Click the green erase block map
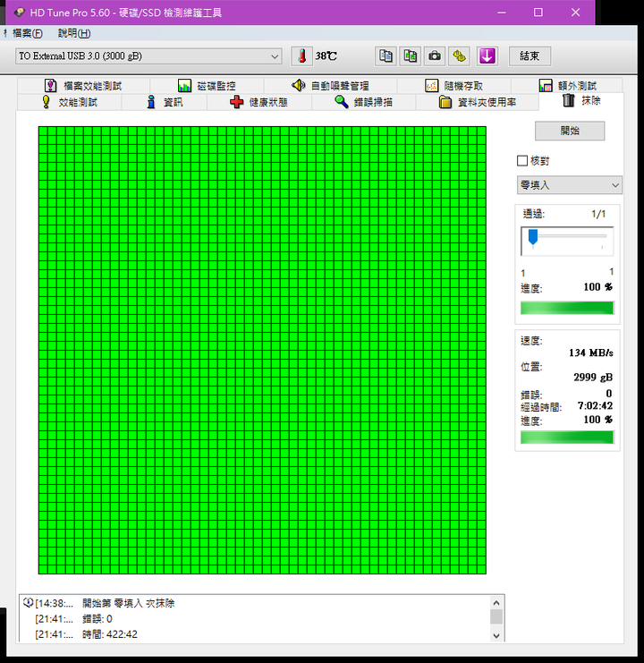Viewport: 644px width, 663px height. point(262,350)
